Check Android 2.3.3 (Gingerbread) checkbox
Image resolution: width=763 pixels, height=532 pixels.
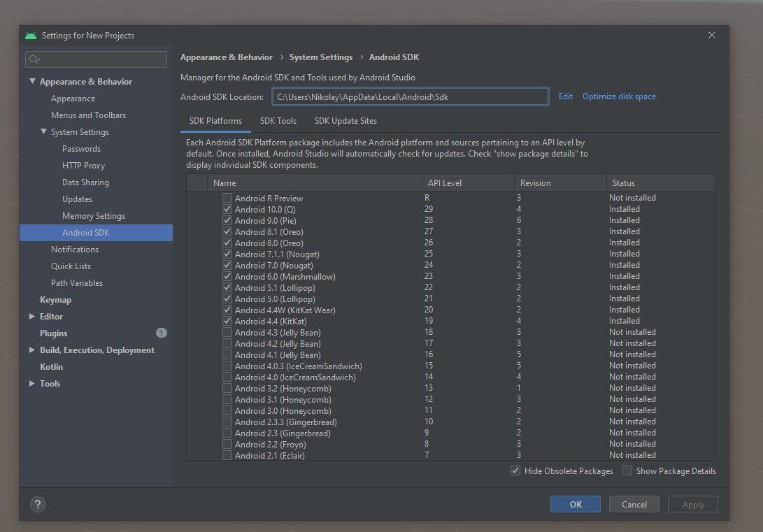pos(227,422)
